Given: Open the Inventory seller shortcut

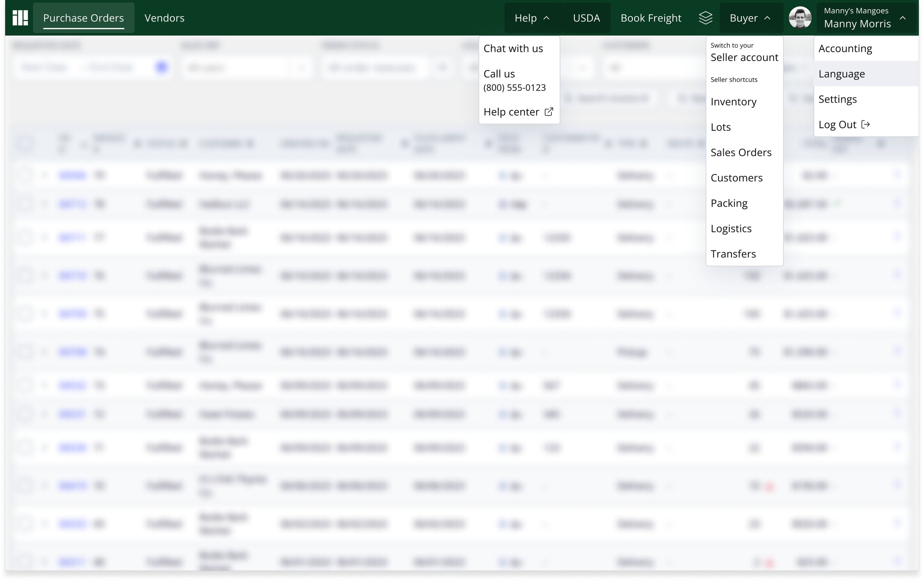Looking at the screenshot, I should pyautogui.click(x=733, y=102).
